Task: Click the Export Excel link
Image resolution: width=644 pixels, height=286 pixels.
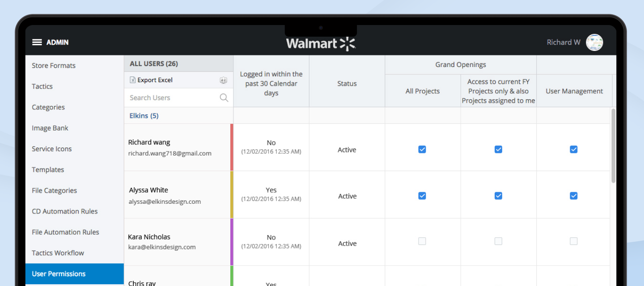Action: (155, 80)
